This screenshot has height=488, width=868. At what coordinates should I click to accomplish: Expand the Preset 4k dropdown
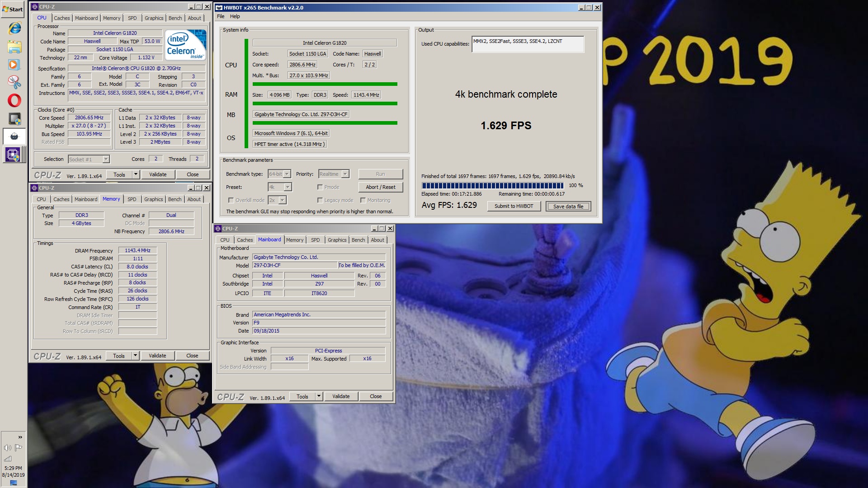click(288, 187)
